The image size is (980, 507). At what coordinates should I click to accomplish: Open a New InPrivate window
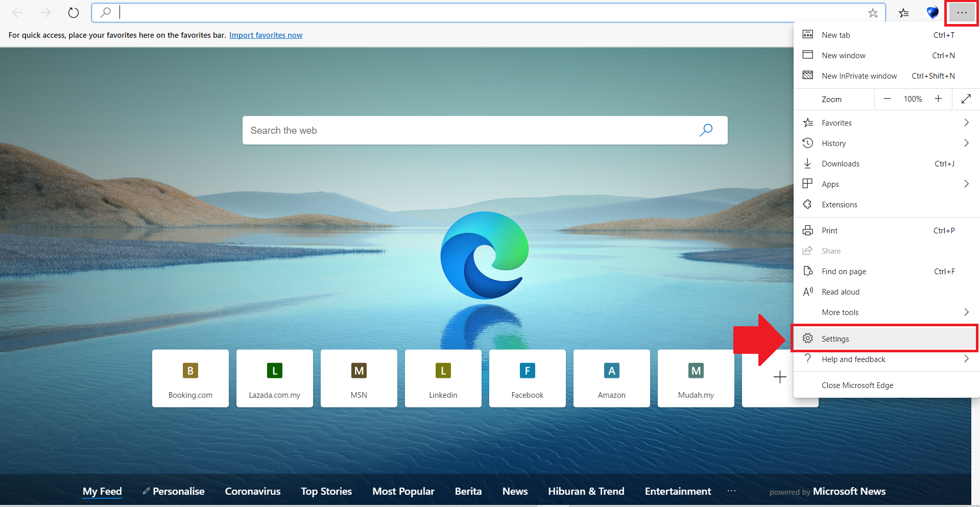887,76
